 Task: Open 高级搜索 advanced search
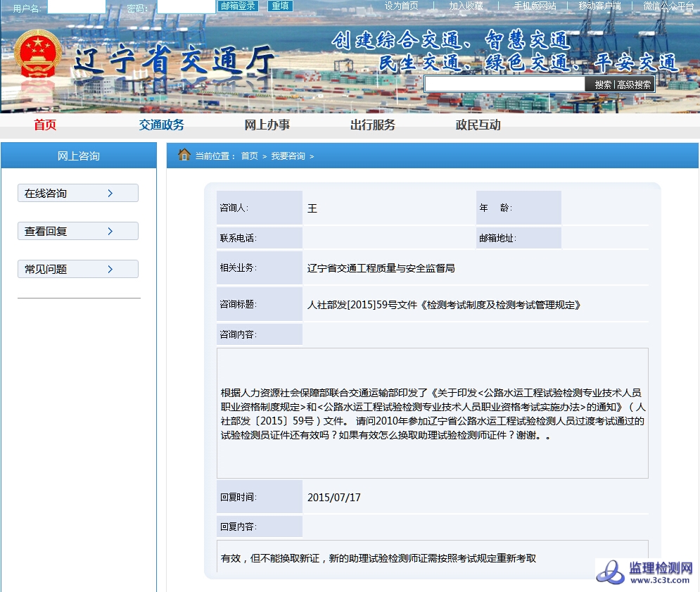coord(634,84)
